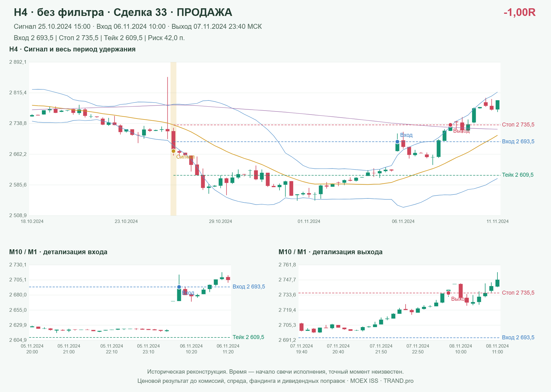Click the 'Тейк 2 609,5' label on H4 chart
This screenshot has height=392, width=551.
coord(518,175)
